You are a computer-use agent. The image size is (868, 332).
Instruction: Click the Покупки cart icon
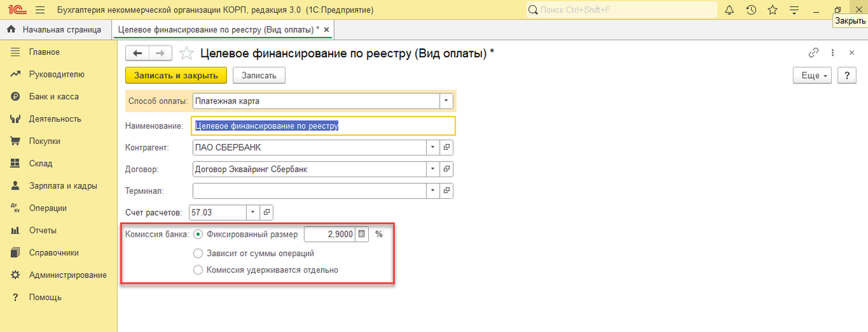[14, 141]
